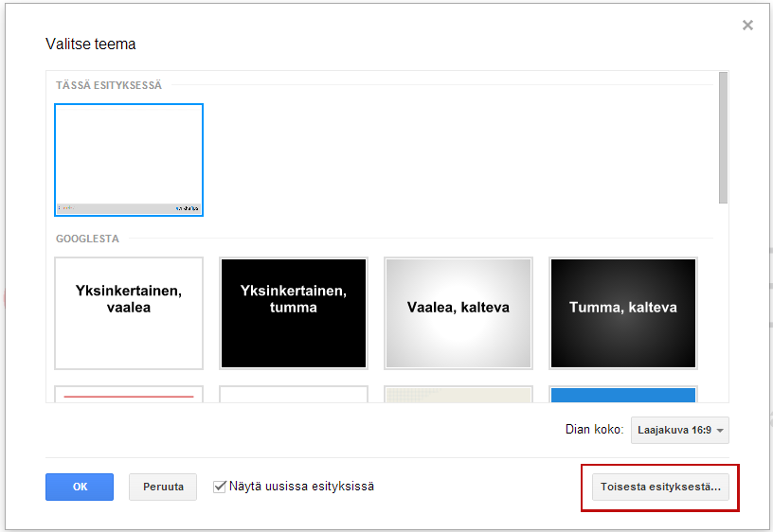Image resolution: width=773 pixels, height=532 pixels.
Task: Click the 'Toisesta esityksestä...' button
Action: click(x=660, y=488)
